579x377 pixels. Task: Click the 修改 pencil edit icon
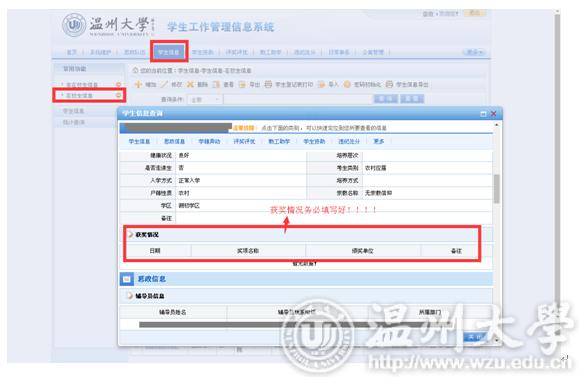(x=164, y=85)
